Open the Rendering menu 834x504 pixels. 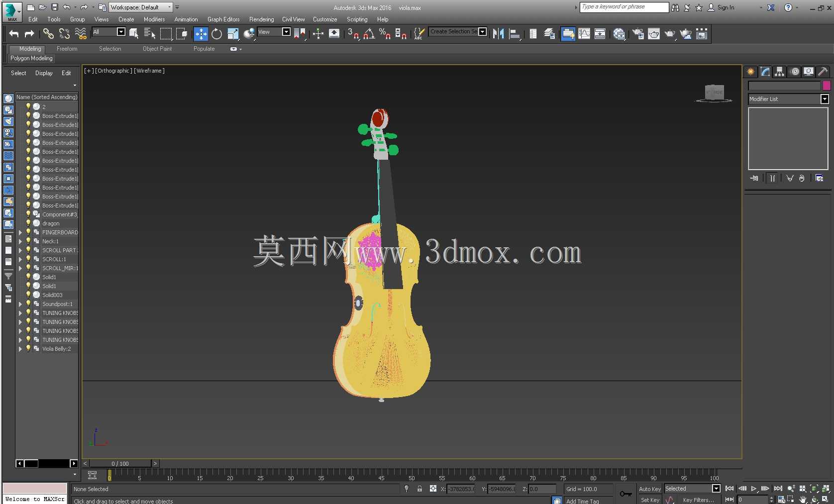261,19
